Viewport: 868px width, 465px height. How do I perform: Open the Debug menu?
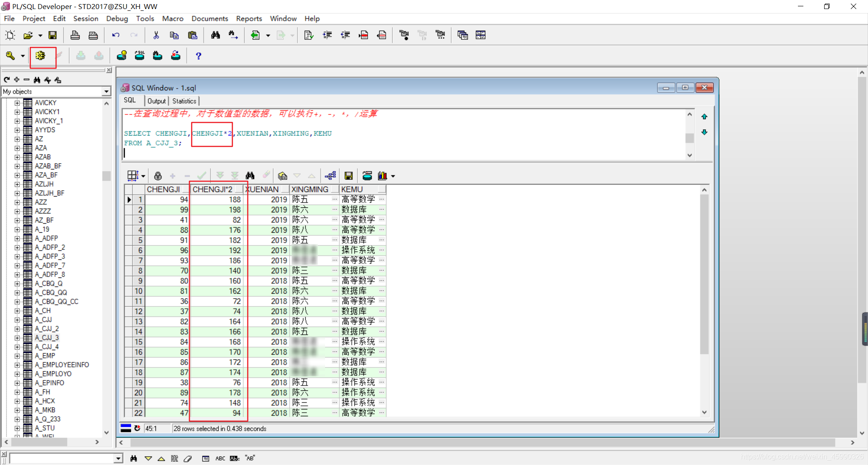(117, 19)
